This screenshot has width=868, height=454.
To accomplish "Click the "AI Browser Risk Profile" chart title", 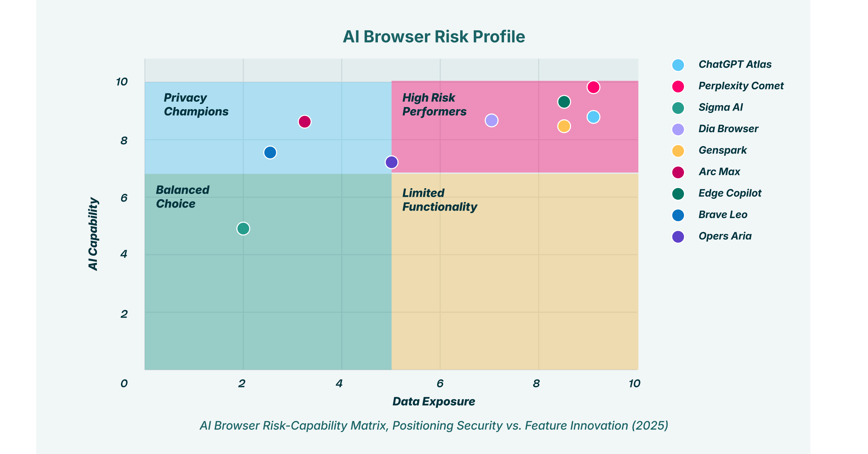I will pos(434,37).
